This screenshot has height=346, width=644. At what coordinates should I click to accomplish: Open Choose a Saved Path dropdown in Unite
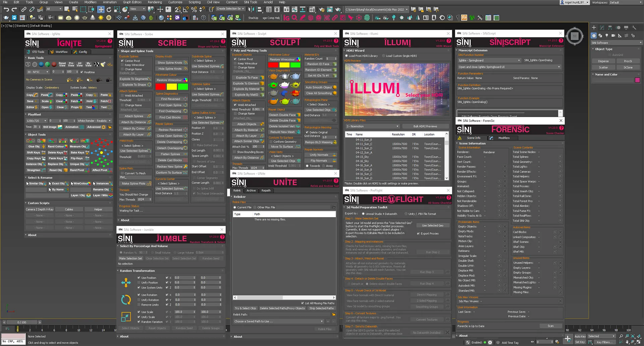click(279, 321)
